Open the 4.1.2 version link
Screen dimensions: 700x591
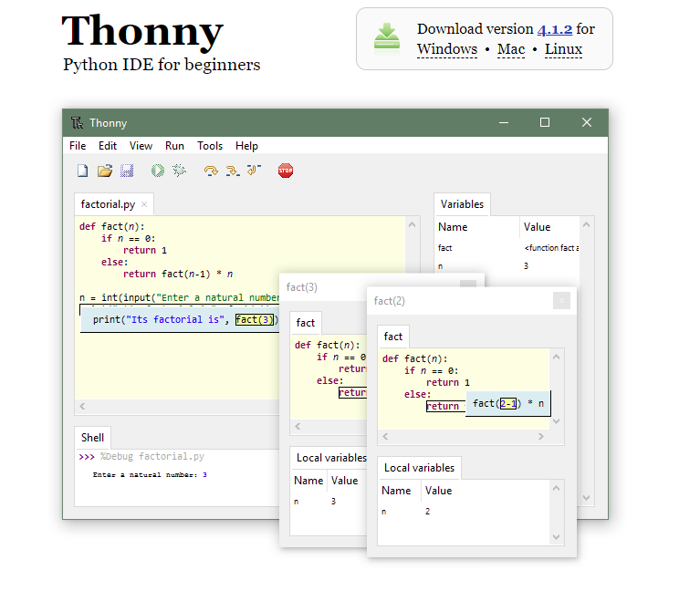click(555, 29)
